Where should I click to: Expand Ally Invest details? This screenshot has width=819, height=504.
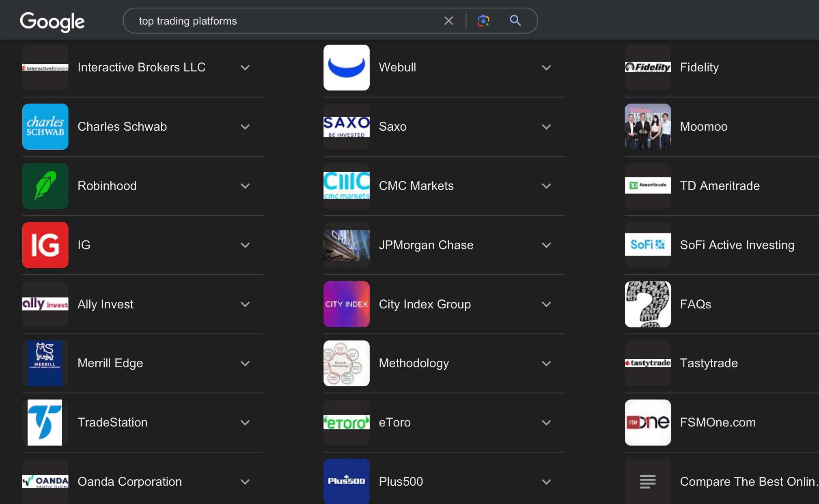pyautogui.click(x=245, y=305)
